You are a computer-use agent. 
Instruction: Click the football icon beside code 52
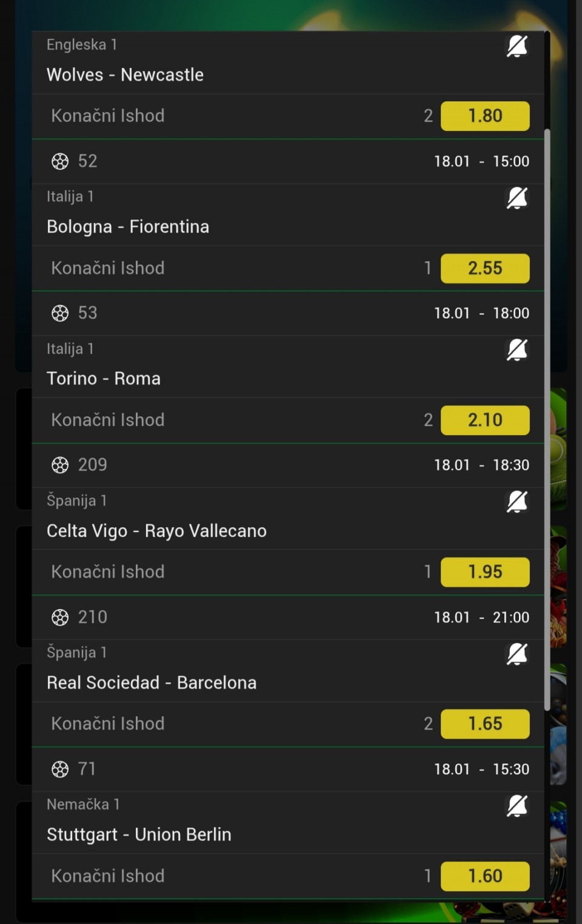pos(60,161)
